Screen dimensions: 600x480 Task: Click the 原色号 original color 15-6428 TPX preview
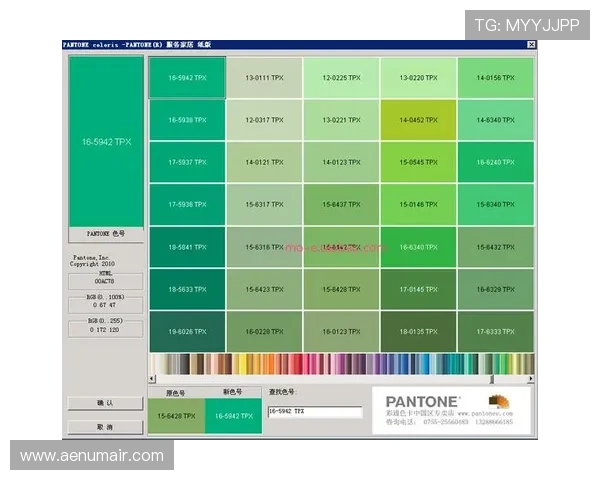tap(176, 416)
